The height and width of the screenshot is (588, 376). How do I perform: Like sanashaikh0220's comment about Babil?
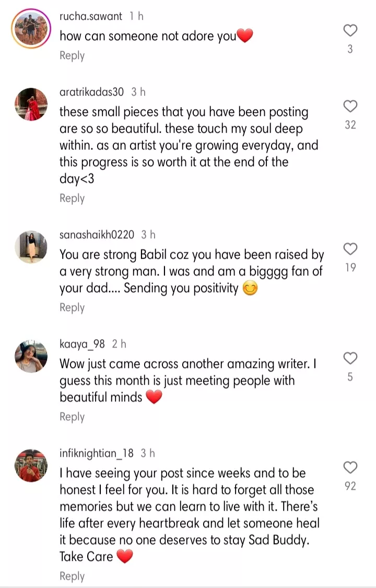(350, 249)
